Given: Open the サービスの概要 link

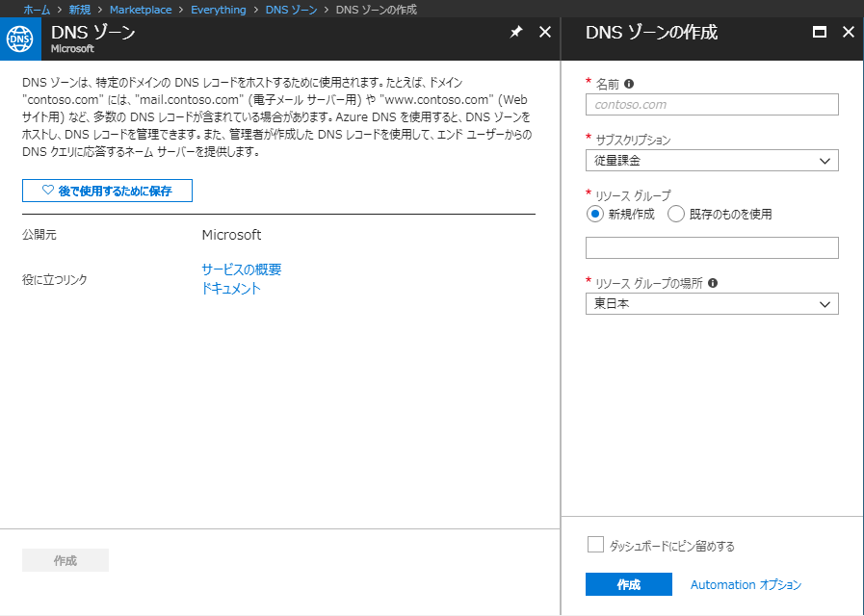Looking at the screenshot, I should point(242,269).
